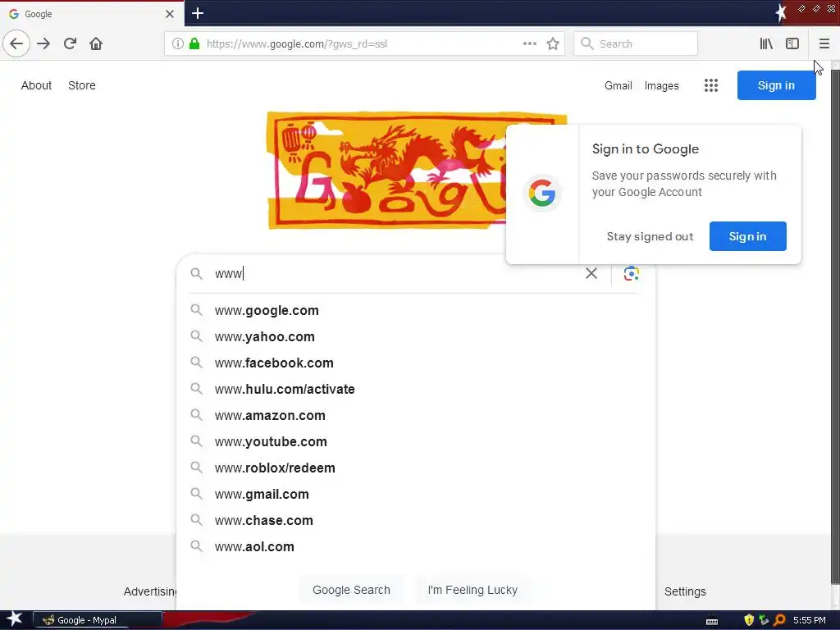Search by image with Google Lens icon
This screenshot has height=630, width=840.
click(x=631, y=273)
